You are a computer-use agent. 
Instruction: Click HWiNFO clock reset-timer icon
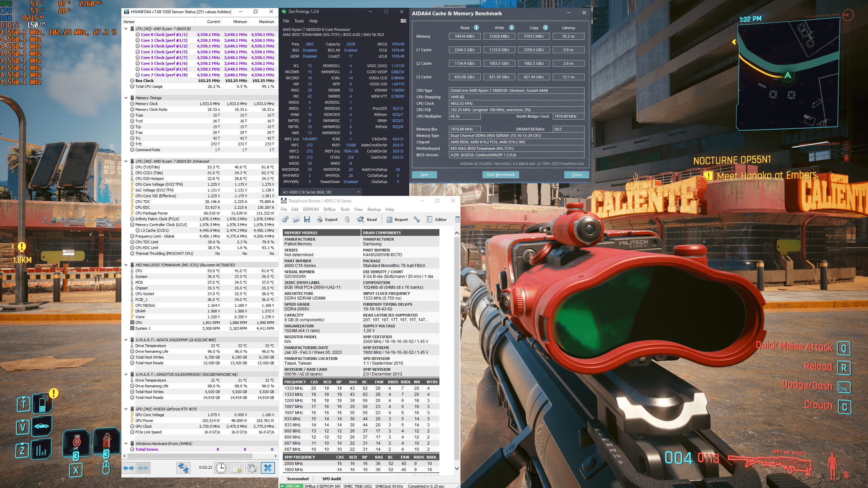click(221, 468)
